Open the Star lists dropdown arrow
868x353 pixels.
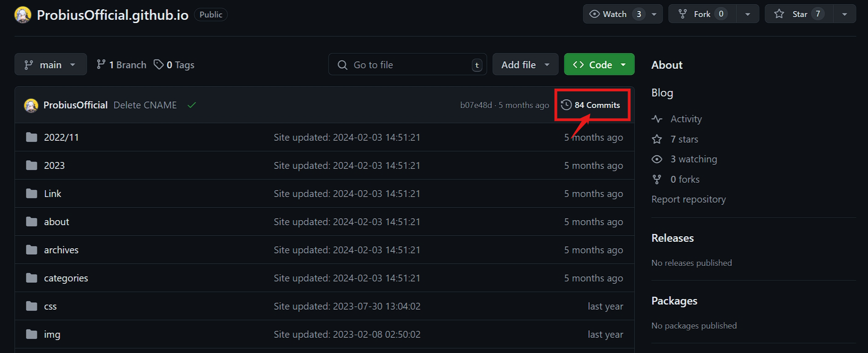[844, 14]
